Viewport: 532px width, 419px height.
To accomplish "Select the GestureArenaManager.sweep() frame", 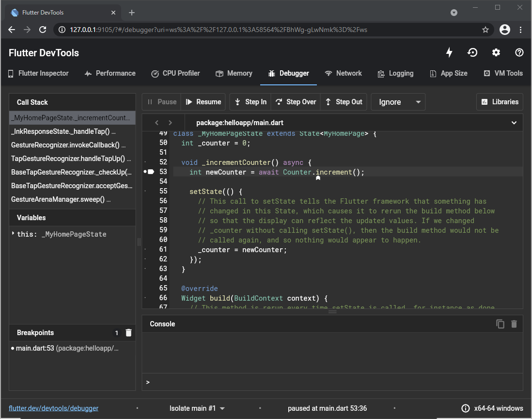I will click(x=72, y=199).
